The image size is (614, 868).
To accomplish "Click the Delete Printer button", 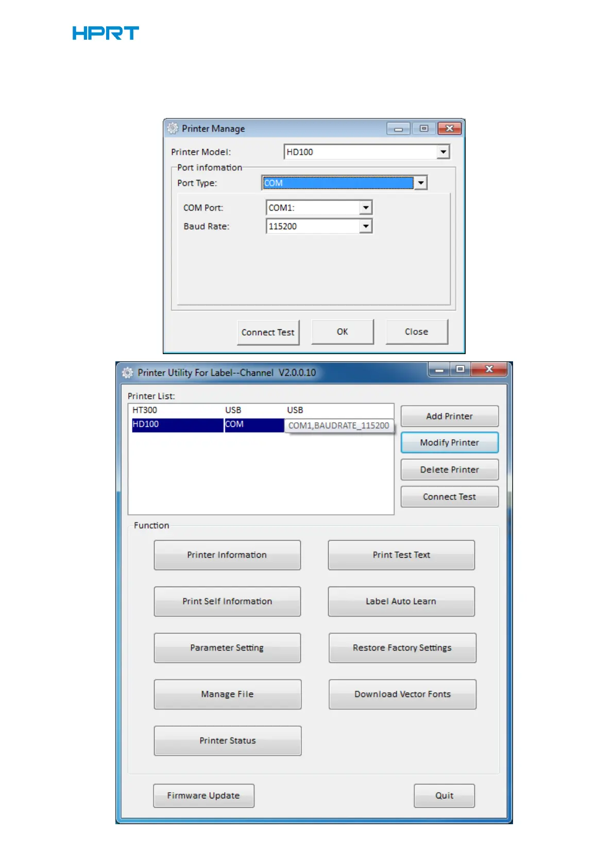I will pos(450,470).
